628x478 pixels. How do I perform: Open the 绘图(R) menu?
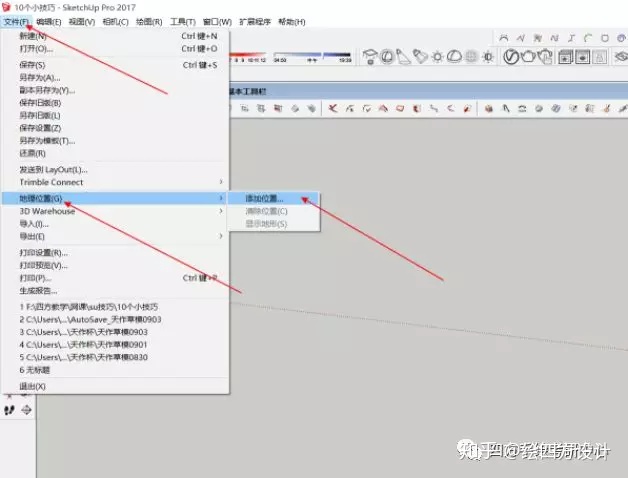(x=149, y=22)
